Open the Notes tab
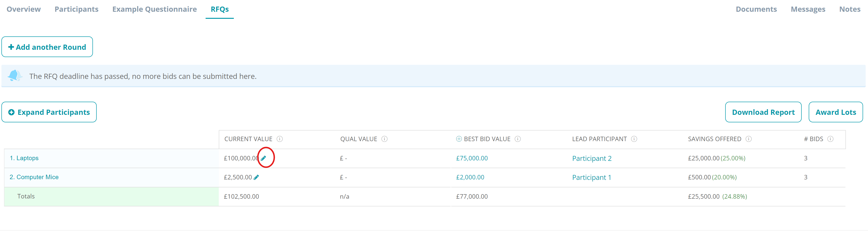 click(x=850, y=9)
